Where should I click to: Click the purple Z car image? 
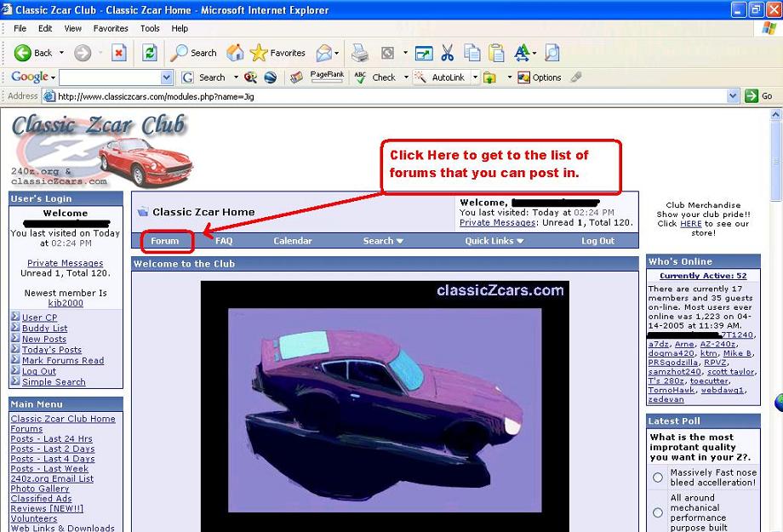pyautogui.click(x=385, y=410)
